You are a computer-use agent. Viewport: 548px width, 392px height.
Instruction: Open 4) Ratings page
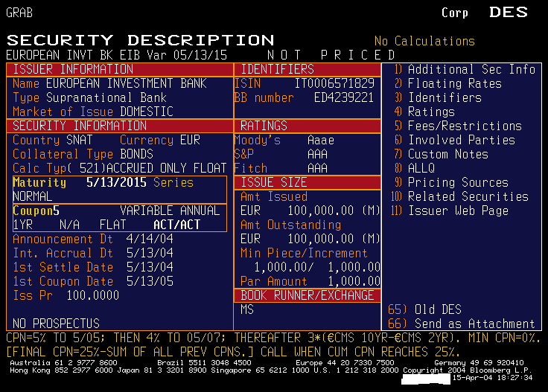tap(424, 112)
